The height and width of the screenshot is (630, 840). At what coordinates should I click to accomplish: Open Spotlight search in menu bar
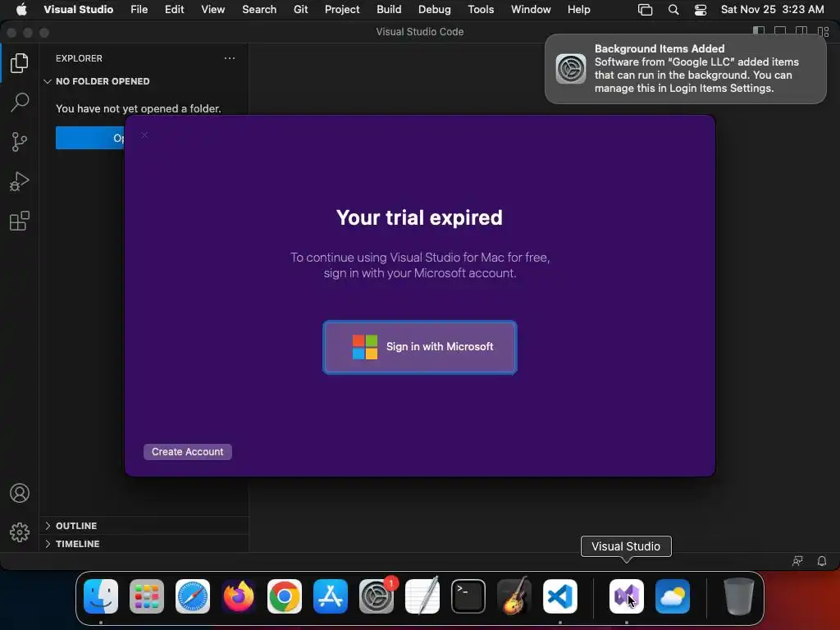(x=673, y=9)
